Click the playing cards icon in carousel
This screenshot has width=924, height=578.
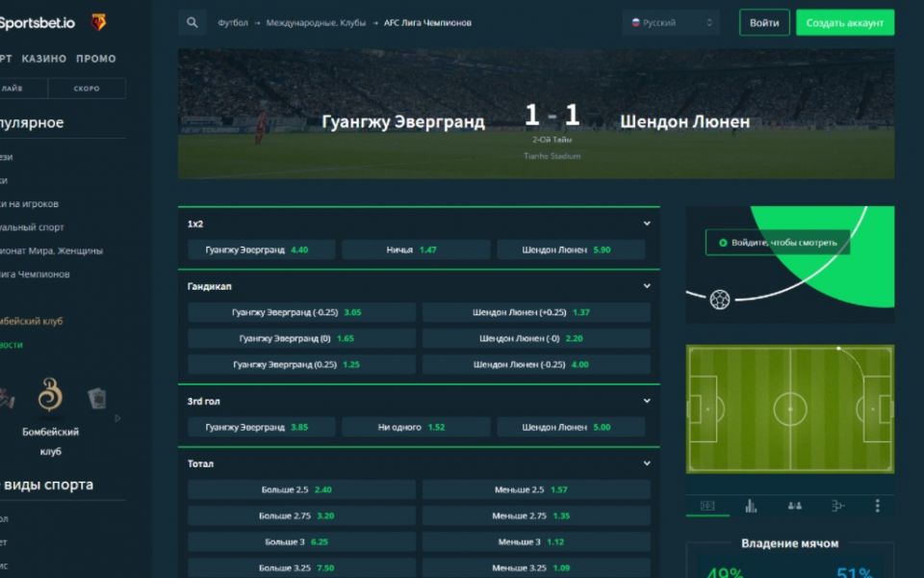click(x=97, y=398)
